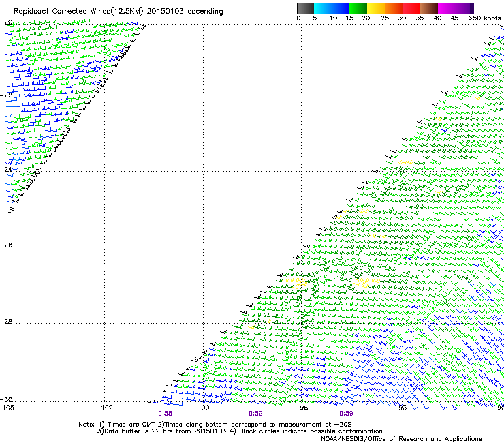Viewport: 504px width, 443px height.
Task: Click the '>50 knots' legend label
Action: coord(484,18)
